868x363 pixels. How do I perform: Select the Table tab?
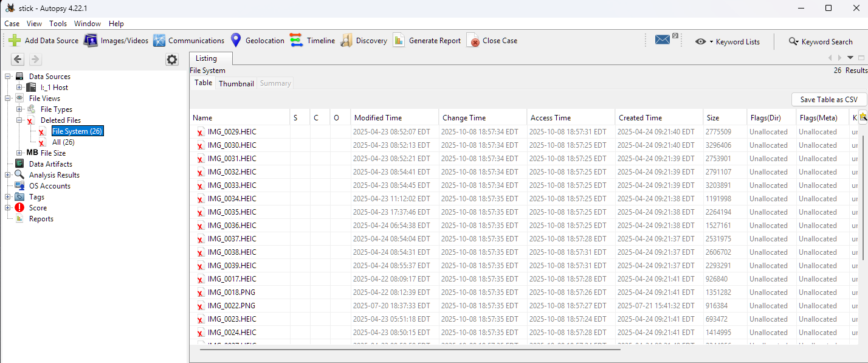tap(203, 83)
